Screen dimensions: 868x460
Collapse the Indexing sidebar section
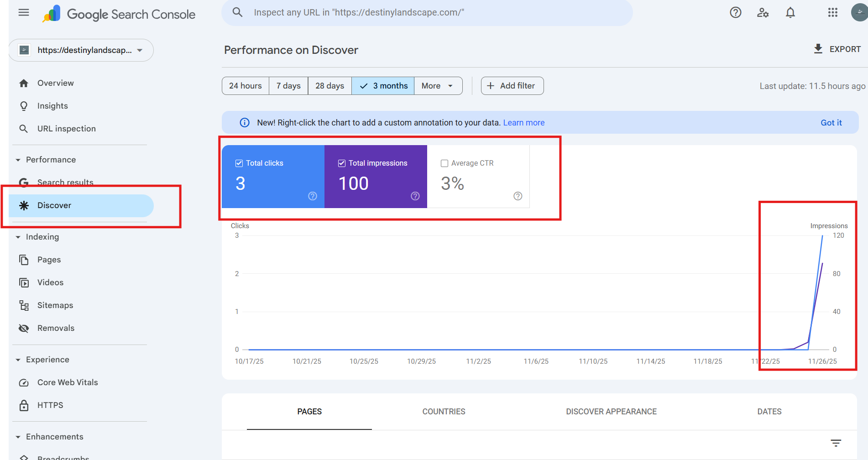coord(18,237)
